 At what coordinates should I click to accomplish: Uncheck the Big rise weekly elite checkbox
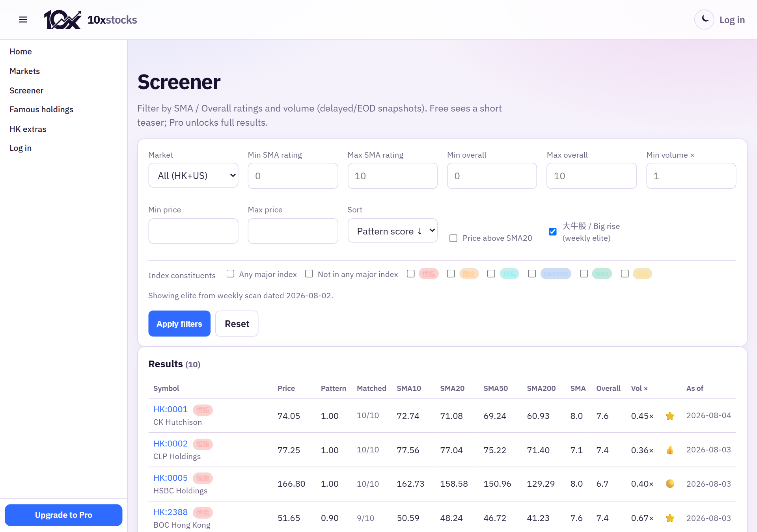point(553,232)
